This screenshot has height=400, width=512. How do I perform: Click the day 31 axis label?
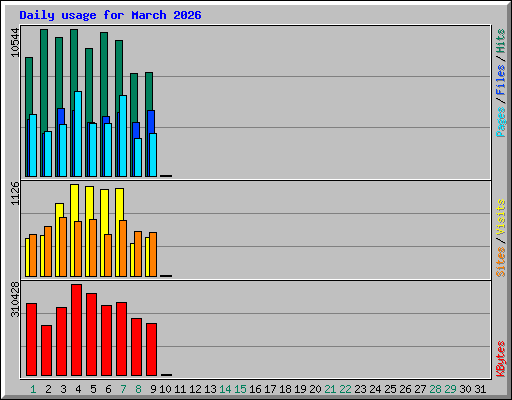[480, 389]
